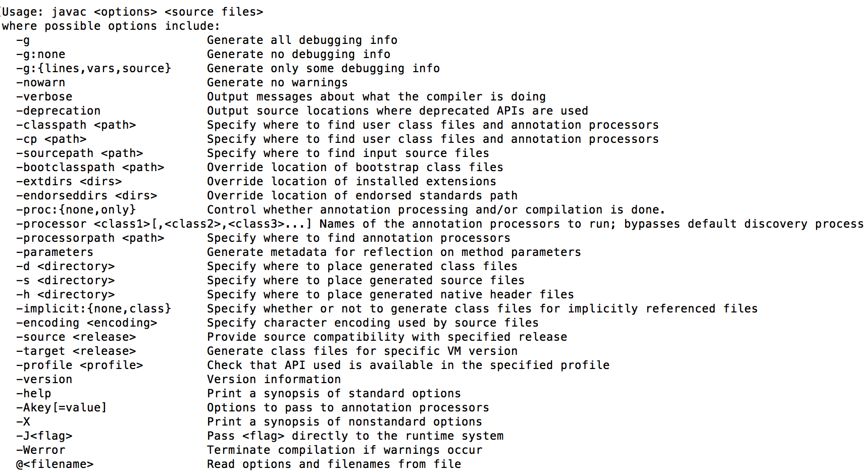Click the -verbose option text
This screenshot has height=473, width=868.
[44, 97]
